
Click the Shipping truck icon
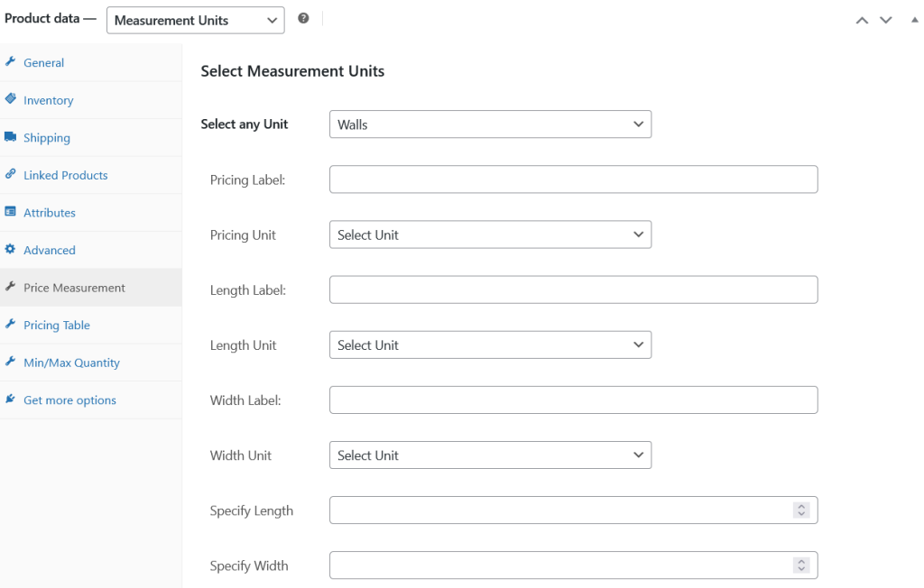11,137
